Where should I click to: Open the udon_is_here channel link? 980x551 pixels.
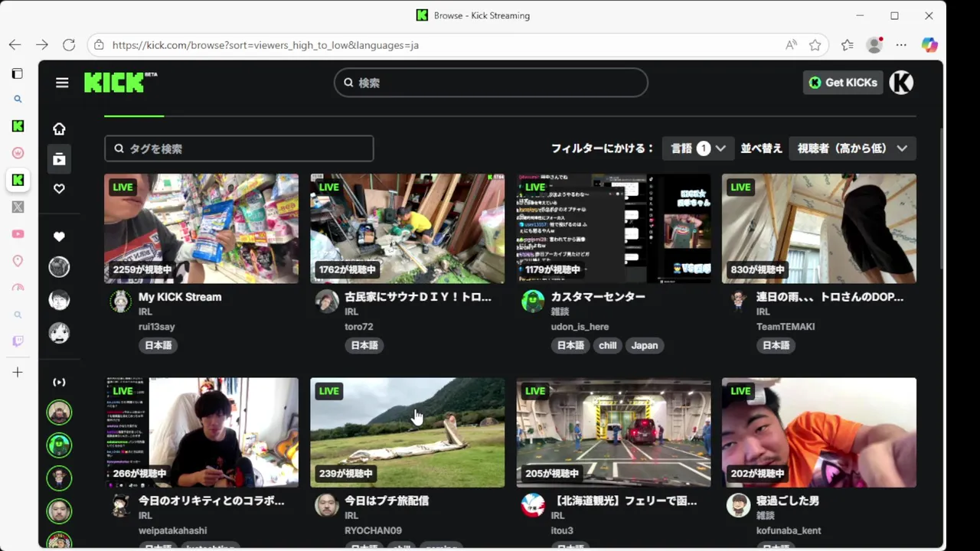(580, 327)
